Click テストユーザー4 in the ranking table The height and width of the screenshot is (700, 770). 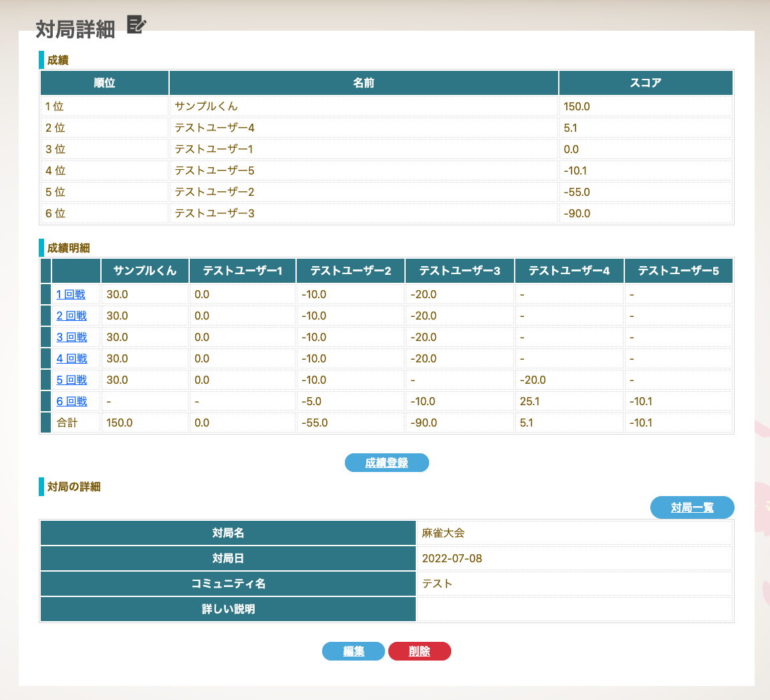[x=215, y=128]
